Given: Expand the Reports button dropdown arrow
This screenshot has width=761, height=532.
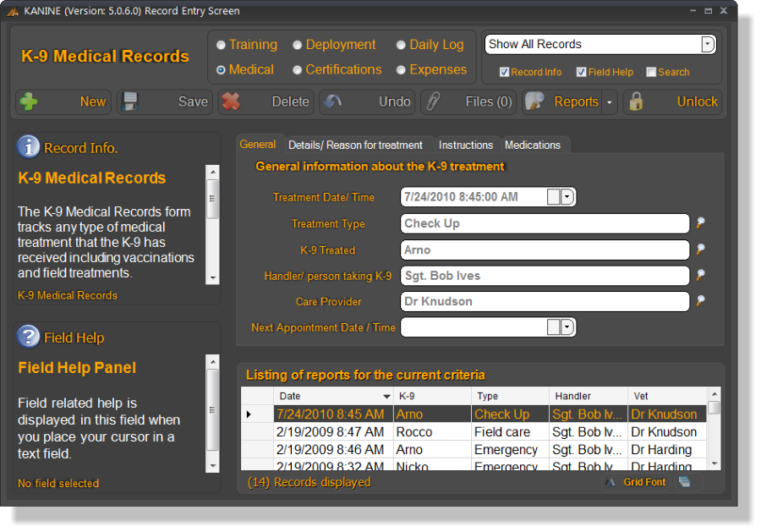Looking at the screenshot, I should (x=609, y=102).
